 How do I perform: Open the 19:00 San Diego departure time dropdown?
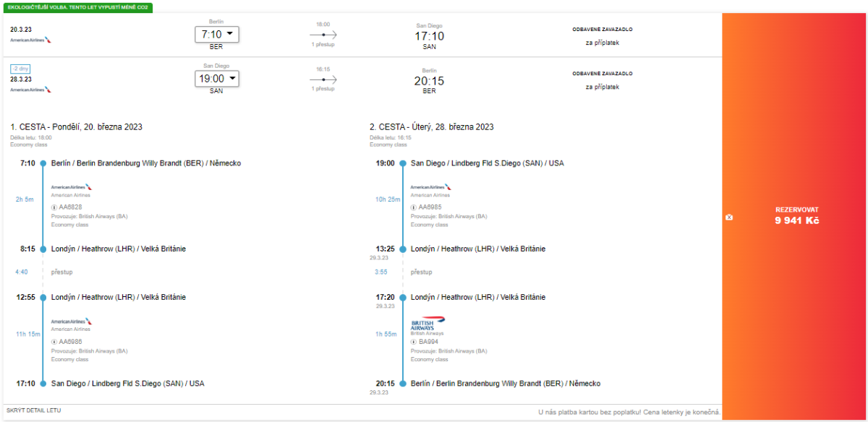coord(216,79)
